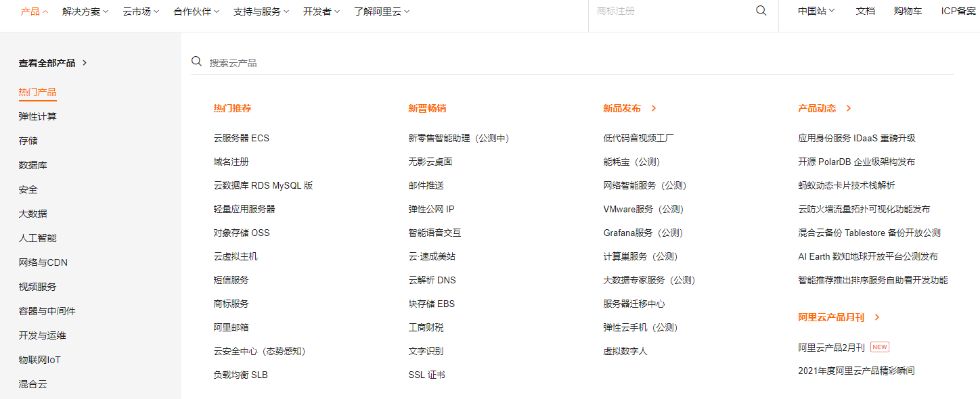
Task: Select the 容器与中间件 category
Action: pos(47,311)
